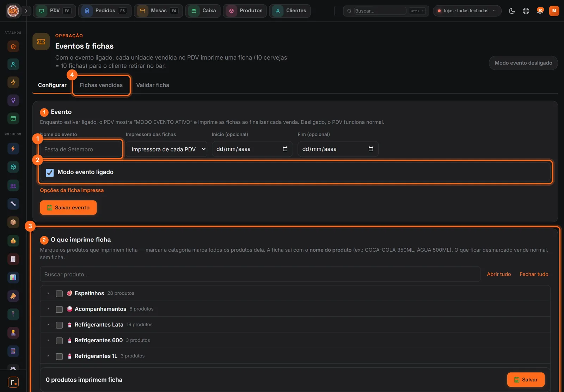The height and width of the screenshot is (392, 564).
Task: Uncheck the Modo evento ligado checkbox
Action: point(50,172)
